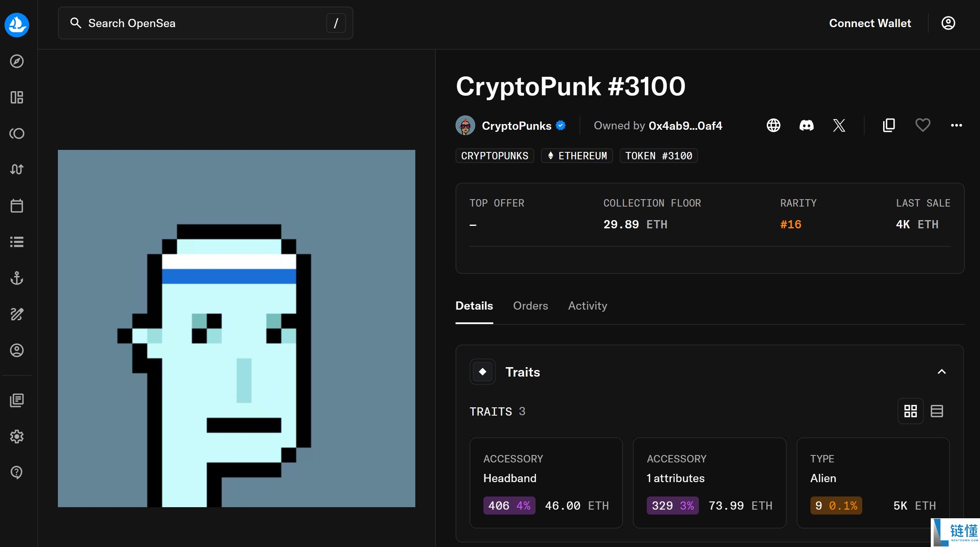
Task: Click the CryptoPunks collection avatar
Action: [465, 125]
